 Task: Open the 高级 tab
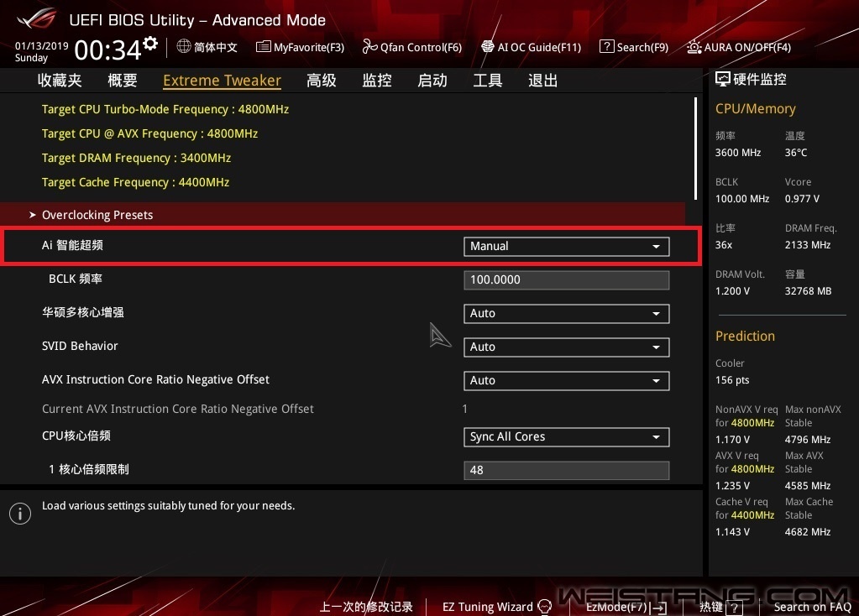point(322,81)
